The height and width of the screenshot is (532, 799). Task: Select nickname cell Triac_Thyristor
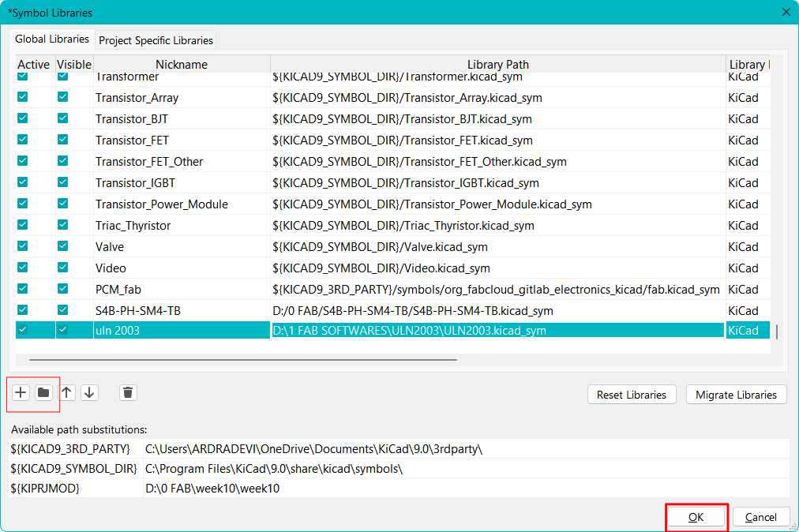(x=182, y=225)
